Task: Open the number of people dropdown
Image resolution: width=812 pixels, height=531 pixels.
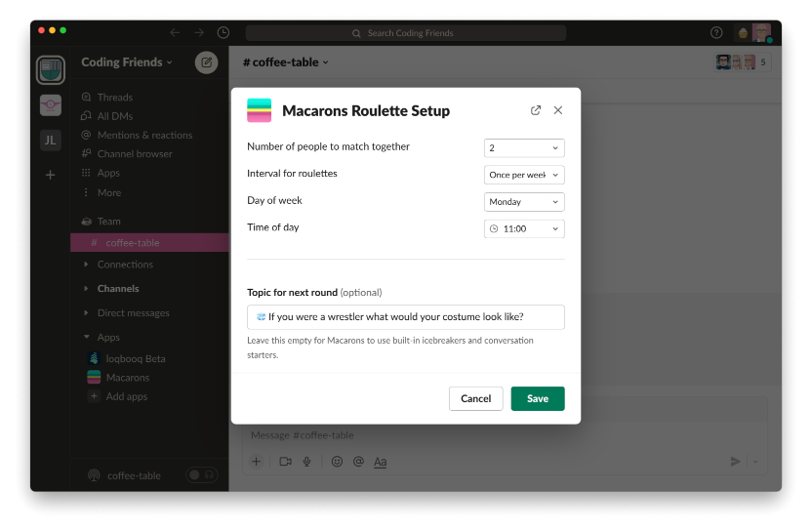Action: click(x=524, y=148)
